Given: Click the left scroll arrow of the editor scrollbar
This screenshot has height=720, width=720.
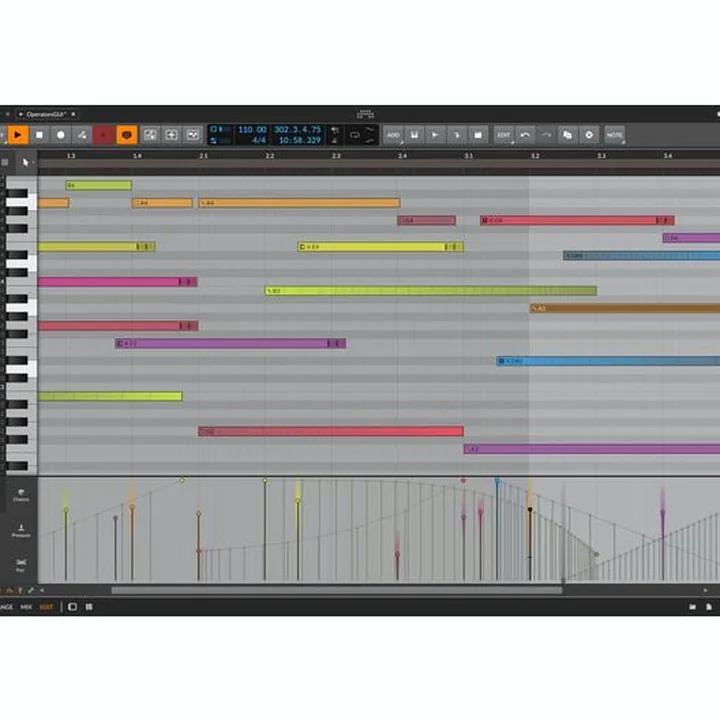Looking at the screenshot, I should coord(42,590).
